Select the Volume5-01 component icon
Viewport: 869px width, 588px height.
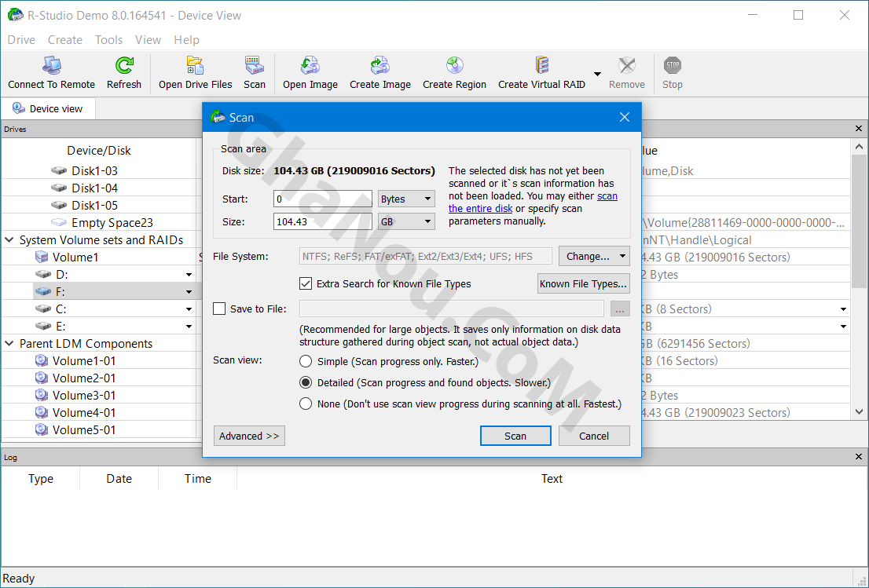(42, 429)
